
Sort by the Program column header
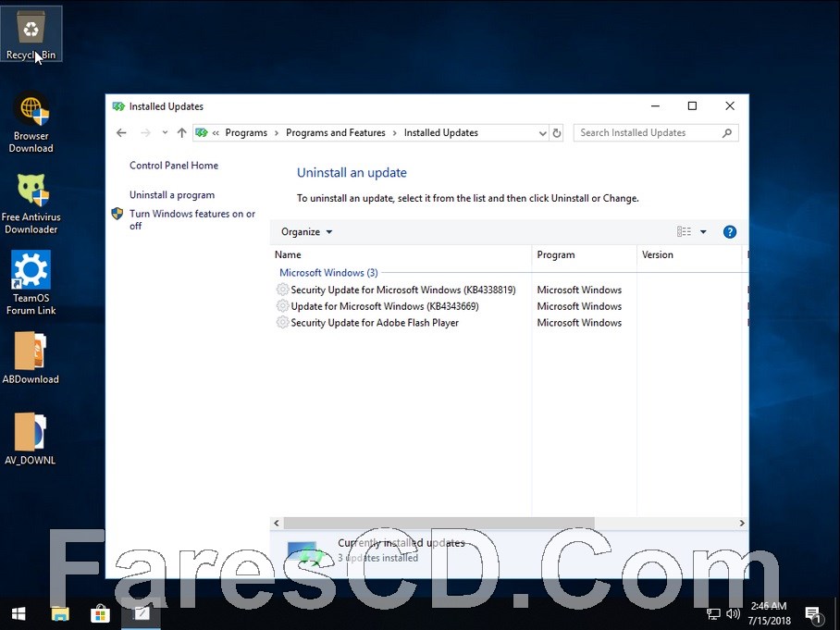[584, 255]
